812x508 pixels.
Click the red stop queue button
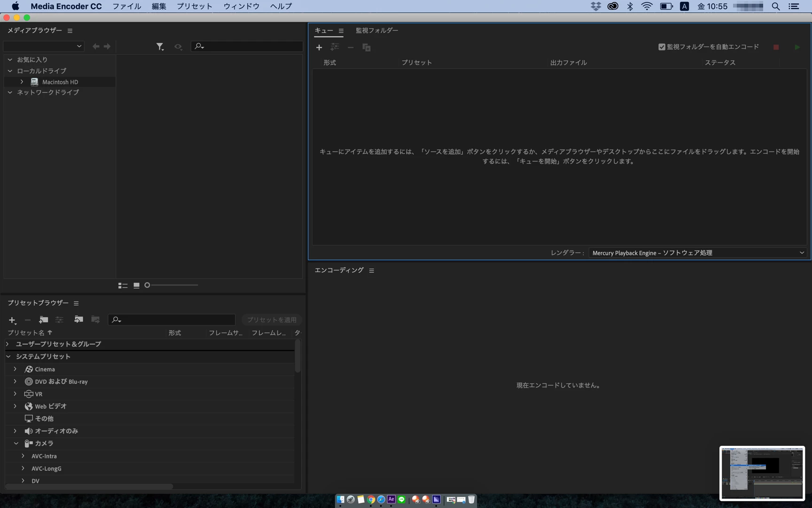(x=776, y=47)
